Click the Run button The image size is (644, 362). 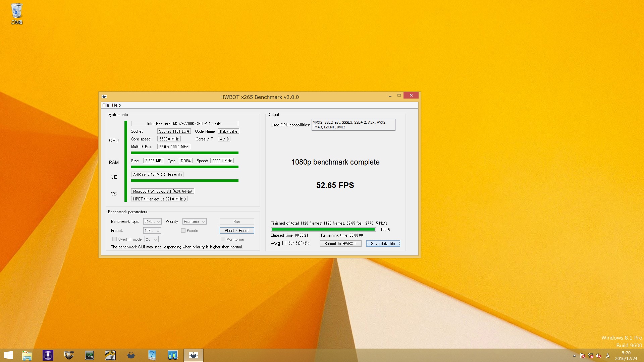[237, 222]
